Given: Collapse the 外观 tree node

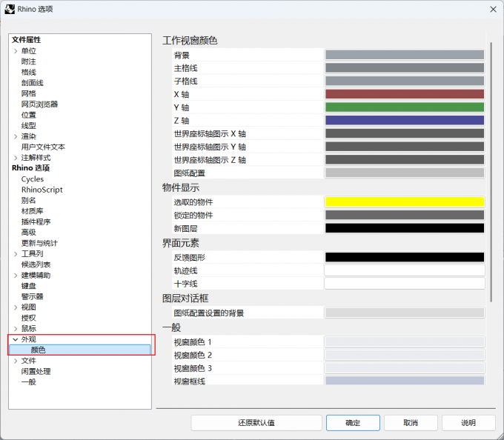Looking at the screenshot, I should click(x=16, y=339).
